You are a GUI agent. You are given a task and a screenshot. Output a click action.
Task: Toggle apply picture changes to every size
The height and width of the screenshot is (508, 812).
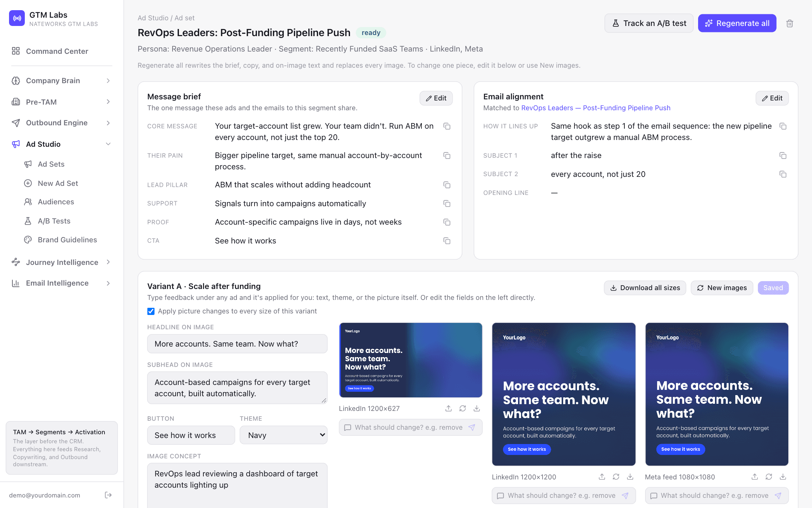point(151,311)
